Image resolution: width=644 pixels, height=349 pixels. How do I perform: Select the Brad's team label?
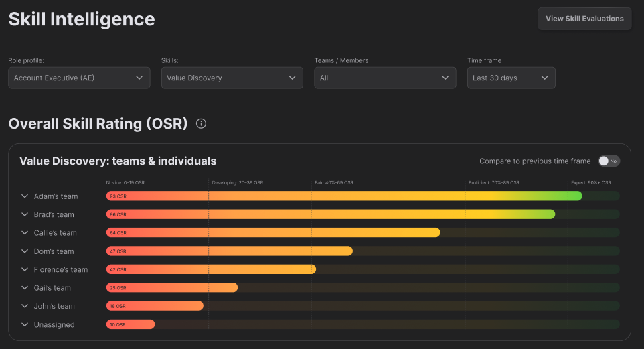[54, 214]
